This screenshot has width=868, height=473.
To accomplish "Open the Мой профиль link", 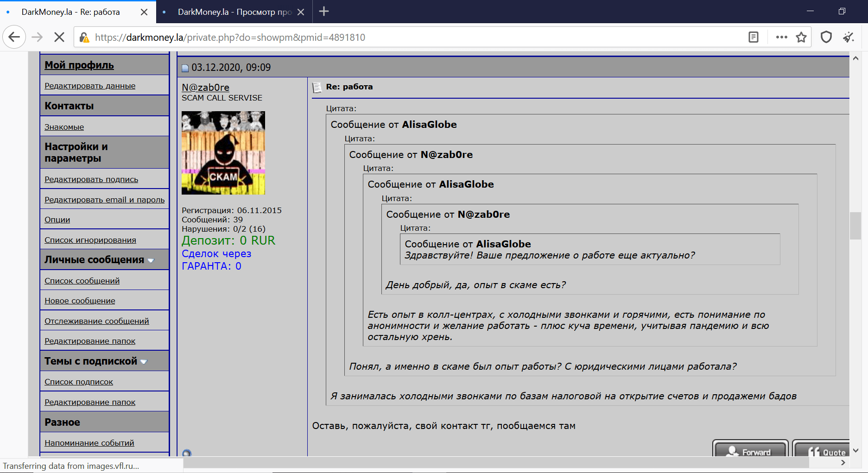I will 79,65.
